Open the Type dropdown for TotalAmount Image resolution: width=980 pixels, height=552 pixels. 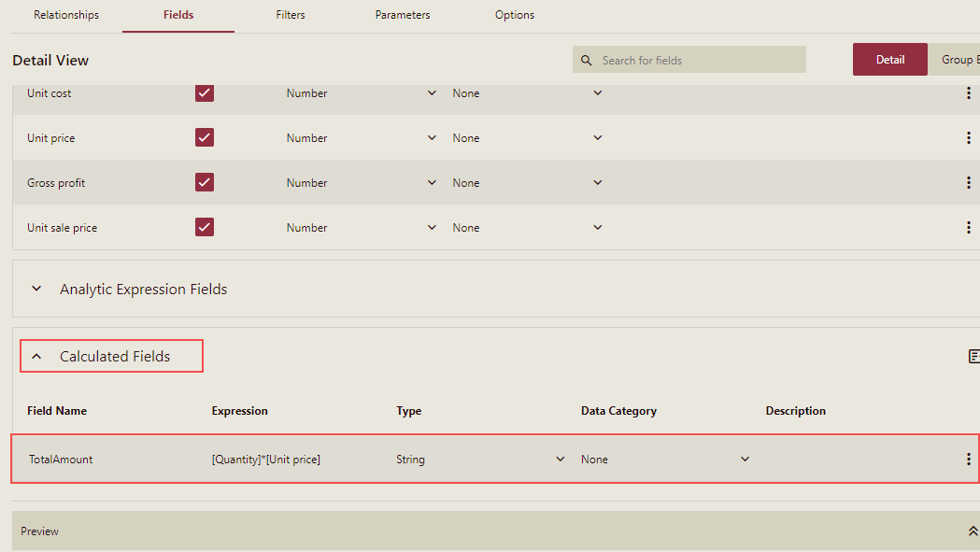pyautogui.click(x=560, y=459)
